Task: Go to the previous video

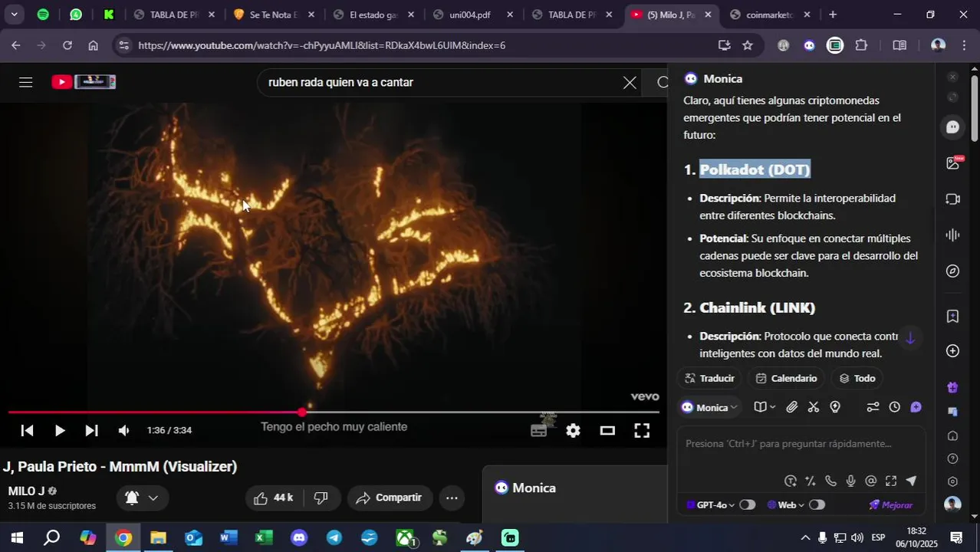Action: click(27, 430)
